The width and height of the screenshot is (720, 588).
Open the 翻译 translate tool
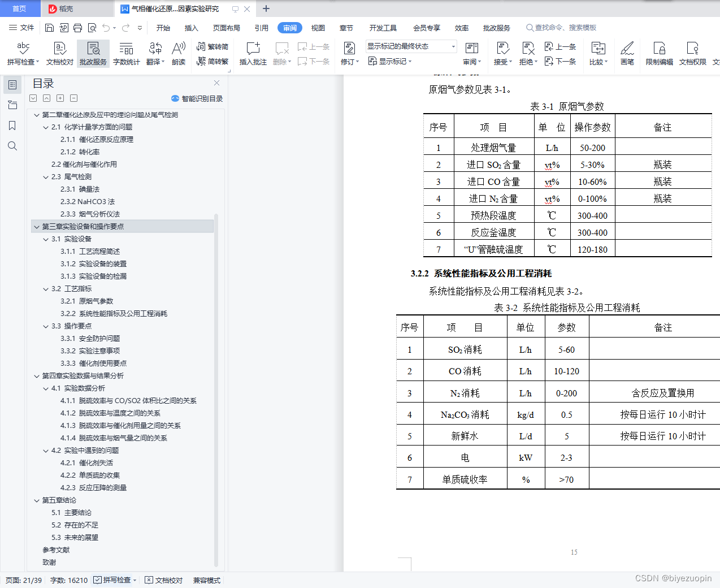tap(155, 54)
